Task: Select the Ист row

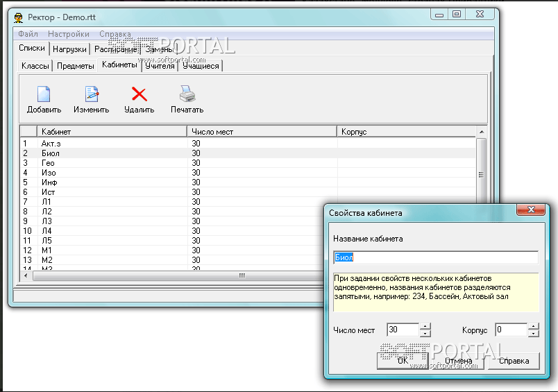Action: (x=248, y=192)
